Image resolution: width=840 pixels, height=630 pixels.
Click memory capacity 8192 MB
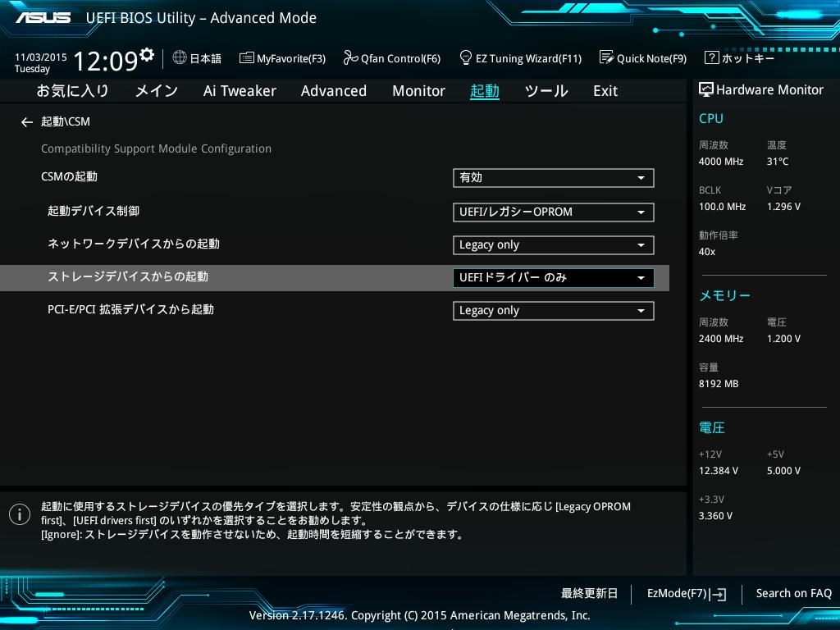click(719, 384)
